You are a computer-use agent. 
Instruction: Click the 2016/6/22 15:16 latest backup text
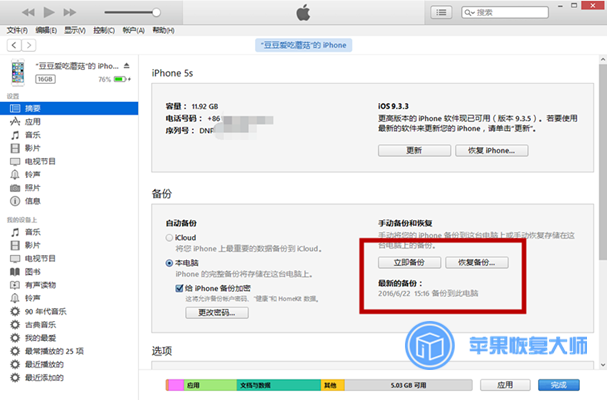pyautogui.click(x=428, y=294)
